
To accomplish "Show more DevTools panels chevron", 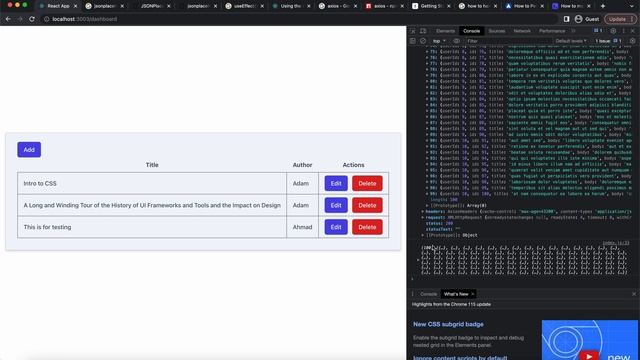I will tap(573, 31).
